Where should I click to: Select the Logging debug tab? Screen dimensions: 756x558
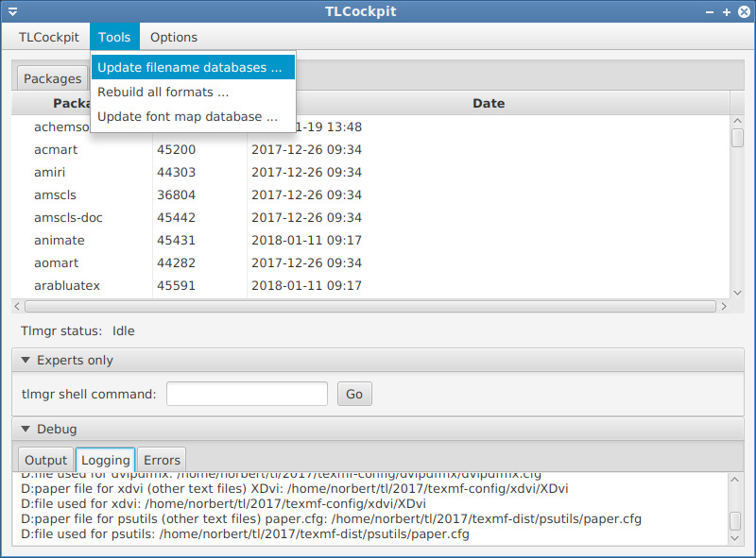(105, 460)
